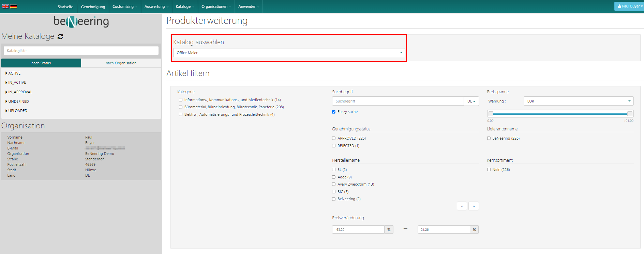Open the DE search language dropdown
Image resolution: width=644 pixels, height=254 pixels.
click(471, 101)
